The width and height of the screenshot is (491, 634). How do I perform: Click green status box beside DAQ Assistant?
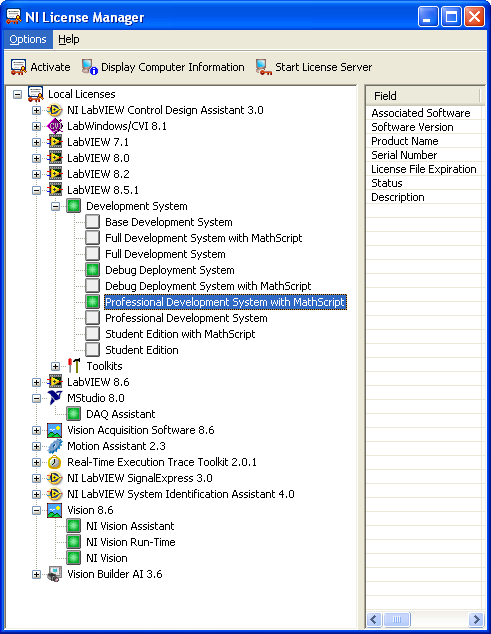pos(74,414)
